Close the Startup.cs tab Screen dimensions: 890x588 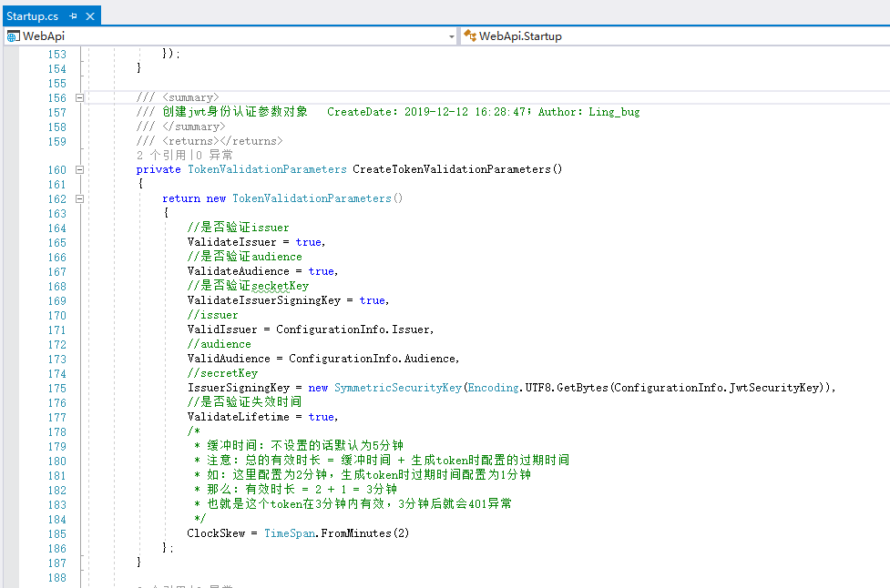coord(89,16)
